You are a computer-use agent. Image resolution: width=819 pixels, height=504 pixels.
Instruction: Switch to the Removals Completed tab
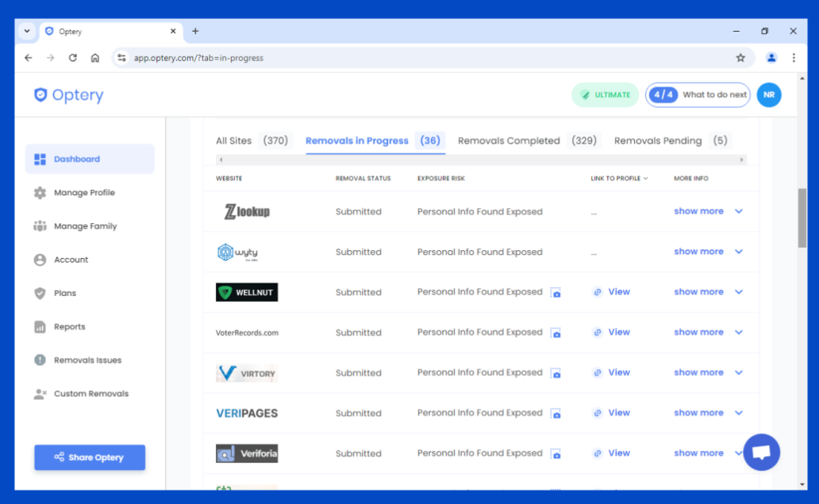point(509,140)
